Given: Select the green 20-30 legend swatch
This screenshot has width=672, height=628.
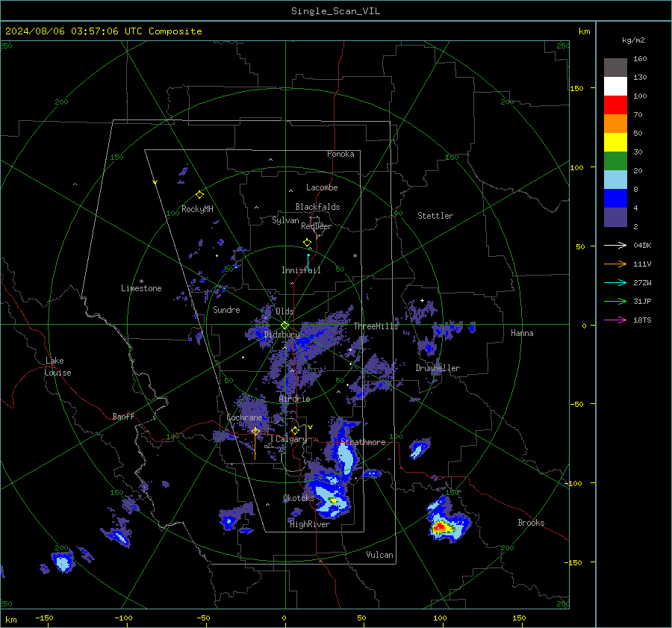Looking at the screenshot, I should (615, 161).
